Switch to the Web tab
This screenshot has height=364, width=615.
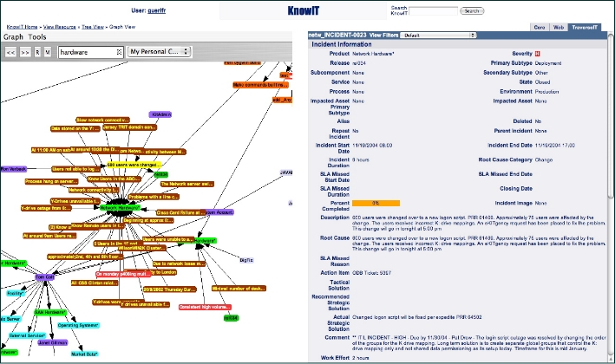pos(559,28)
